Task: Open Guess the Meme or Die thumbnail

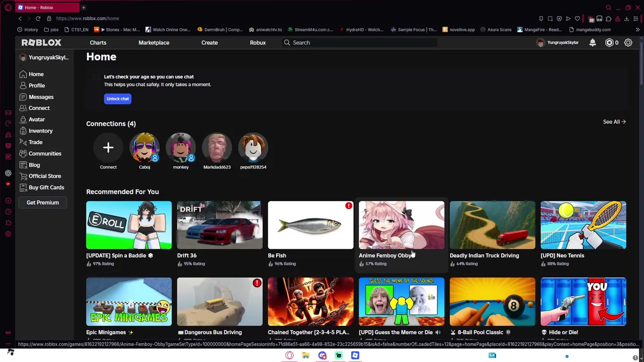Action: point(401,302)
